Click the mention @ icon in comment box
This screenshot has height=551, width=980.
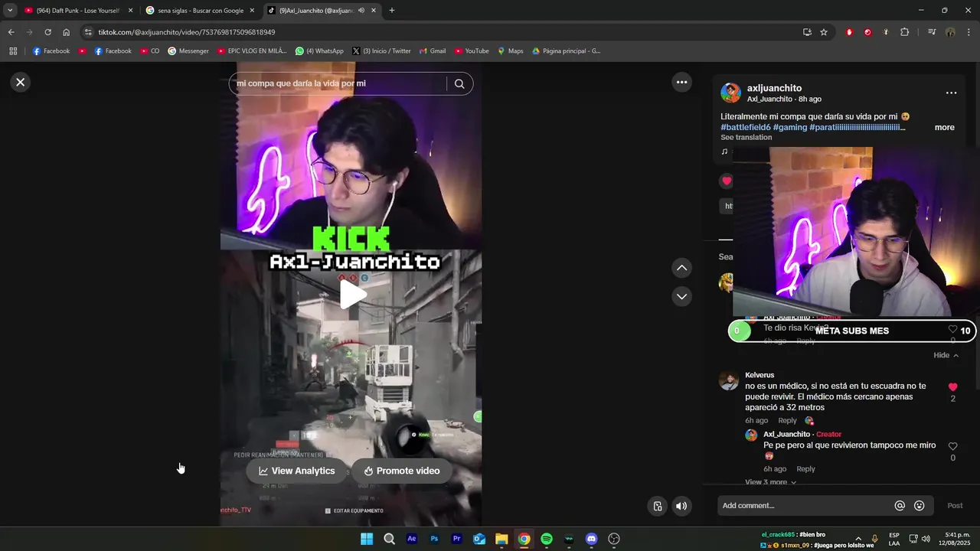tap(900, 506)
